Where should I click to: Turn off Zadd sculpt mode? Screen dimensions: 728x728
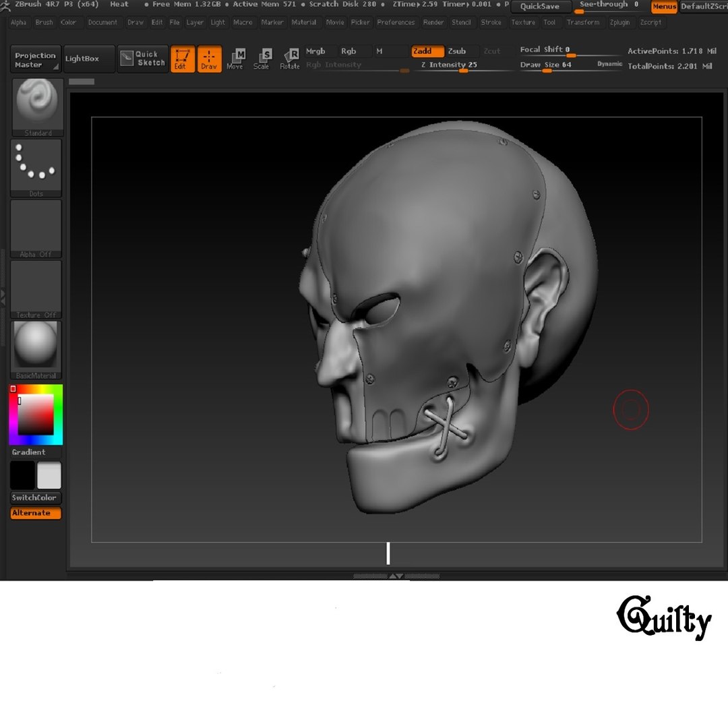coord(427,51)
